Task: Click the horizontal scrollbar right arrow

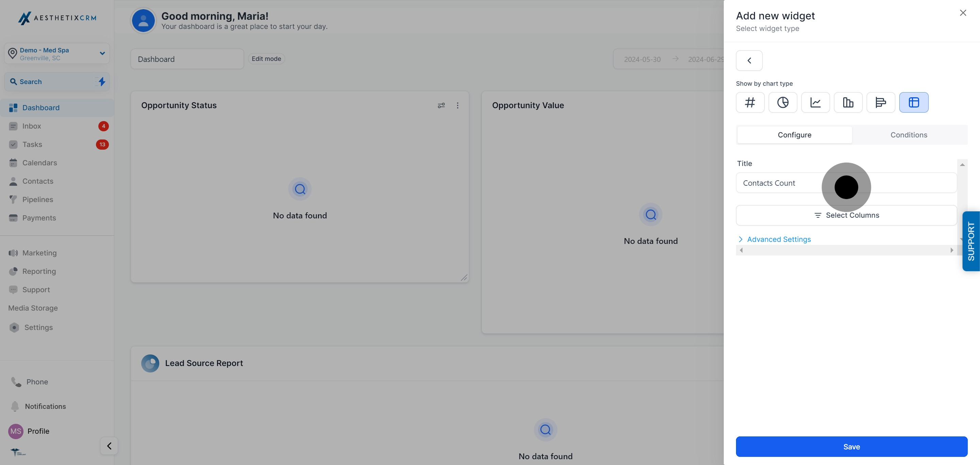Action: tap(951, 250)
